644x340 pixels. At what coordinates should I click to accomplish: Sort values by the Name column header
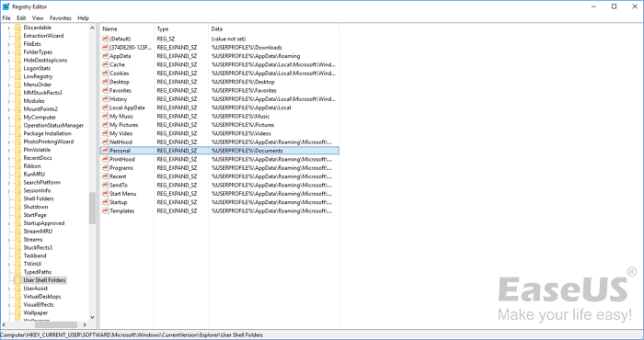coord(127,29)
